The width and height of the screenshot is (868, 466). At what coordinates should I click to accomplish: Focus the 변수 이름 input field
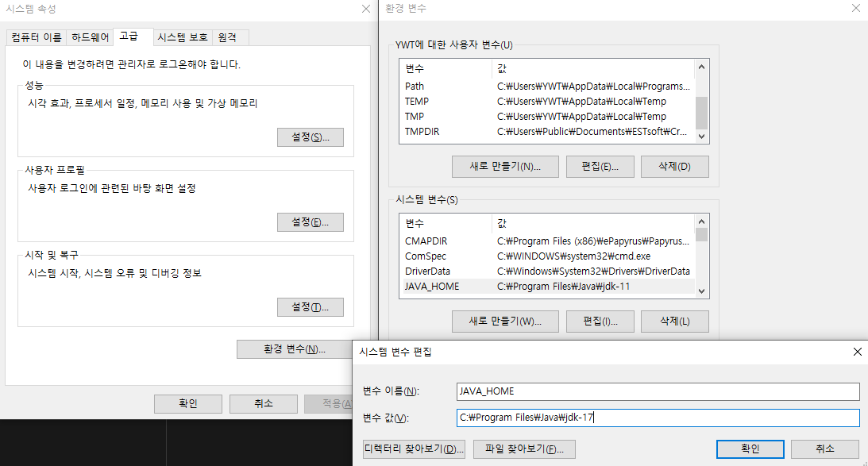point(658,391)
